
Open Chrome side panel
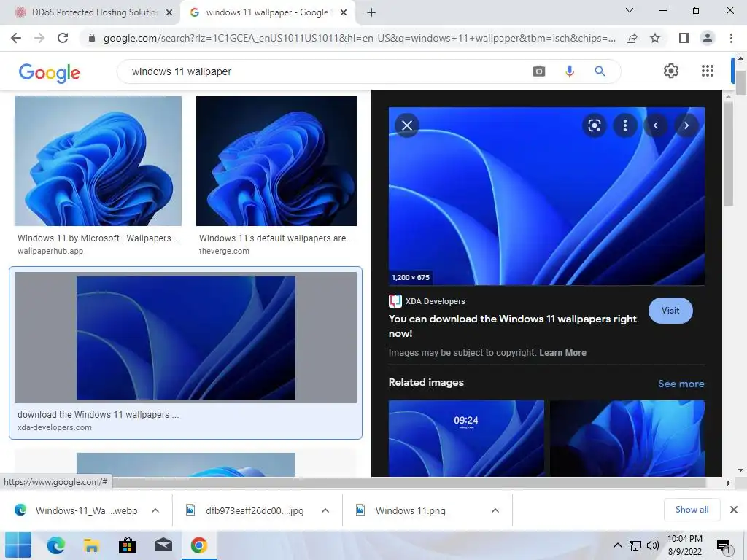[x=684, y=38]
